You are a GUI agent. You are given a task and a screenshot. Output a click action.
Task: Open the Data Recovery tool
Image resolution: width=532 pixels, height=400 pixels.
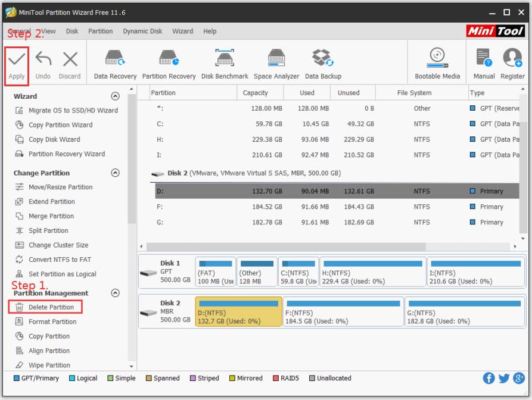coord(114,62)
